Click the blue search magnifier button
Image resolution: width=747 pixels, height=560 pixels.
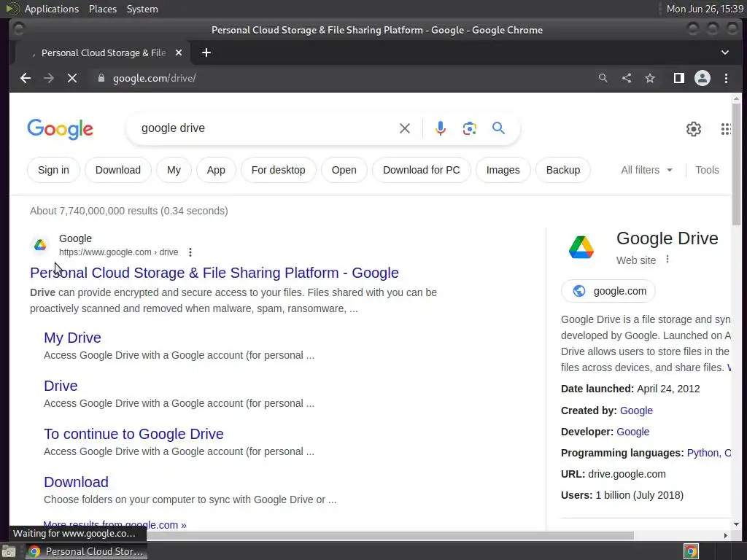(498, 128)
